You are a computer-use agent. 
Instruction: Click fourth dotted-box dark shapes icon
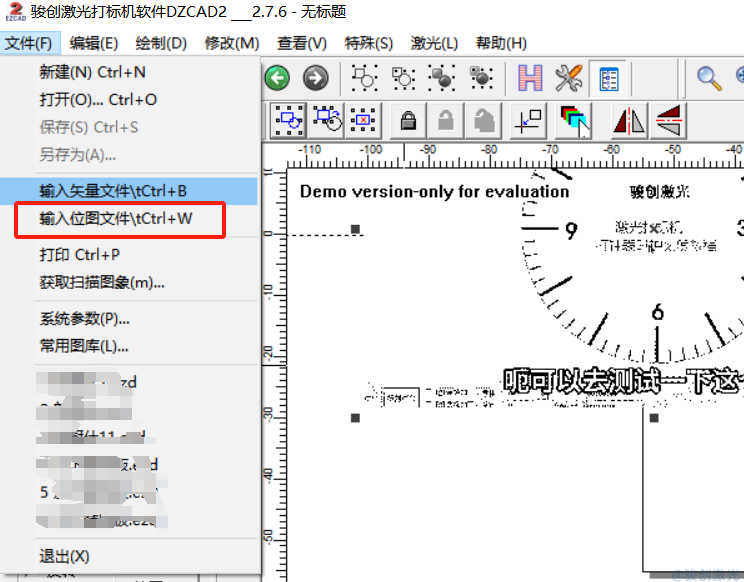click(x=481, y=78)
